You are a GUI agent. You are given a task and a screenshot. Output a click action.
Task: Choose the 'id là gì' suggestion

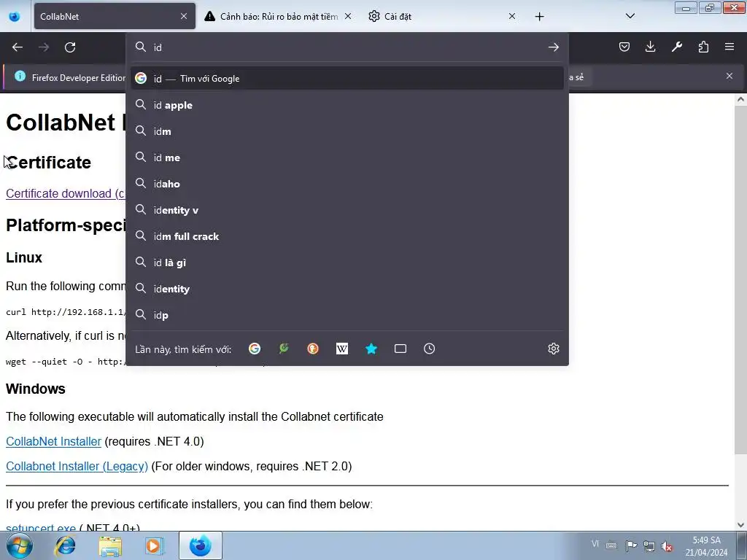(347, 262)
